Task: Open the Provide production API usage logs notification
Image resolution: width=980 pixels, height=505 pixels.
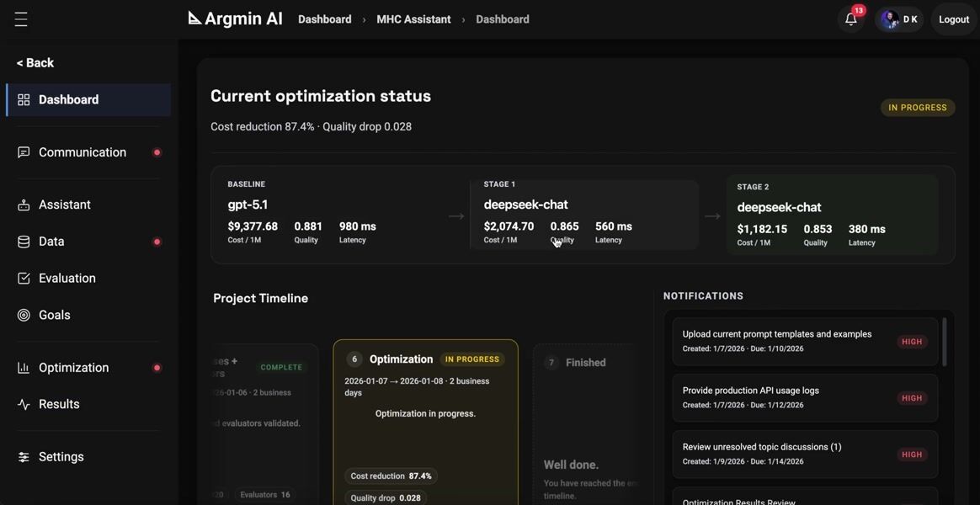Action: [x=804, y=398]
